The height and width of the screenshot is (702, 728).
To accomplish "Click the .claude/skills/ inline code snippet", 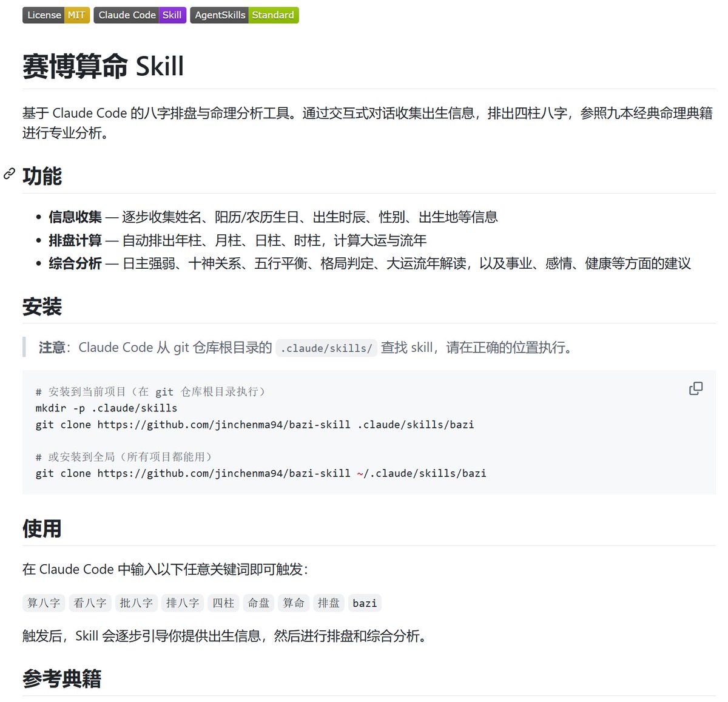I will click(326, 348).
